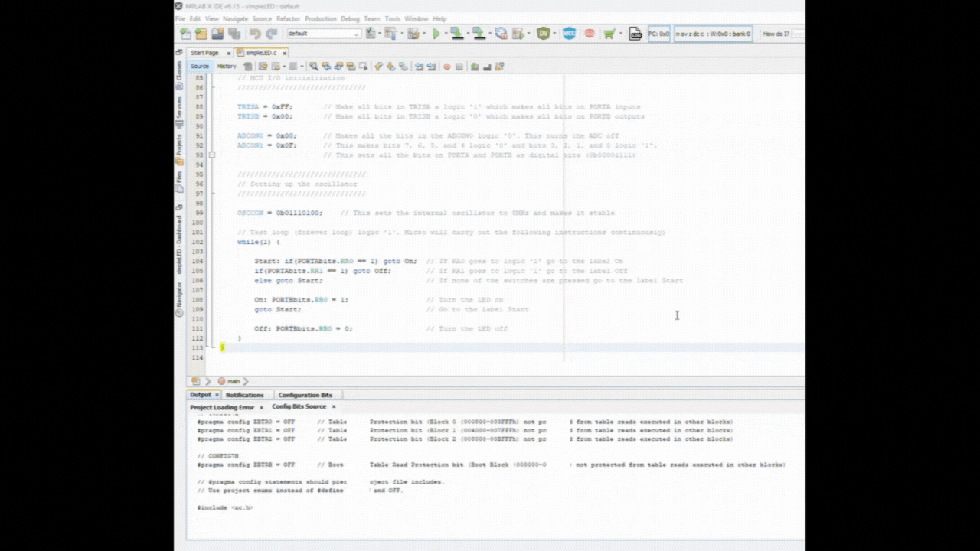980x551 pixels.
Task: Click the Data Visualizer DV icon
Action: [x=544, y=34]
